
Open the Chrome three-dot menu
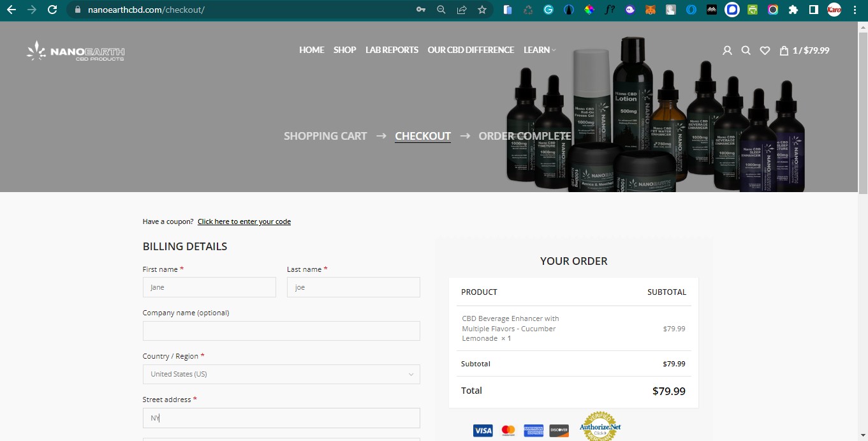pyautogui.click(x=855, y=10)
